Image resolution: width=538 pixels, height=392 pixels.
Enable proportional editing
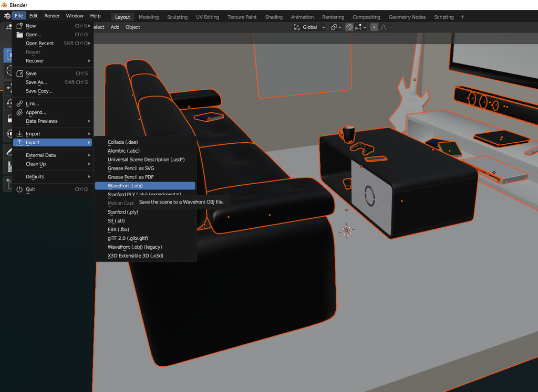pos(375,27)
